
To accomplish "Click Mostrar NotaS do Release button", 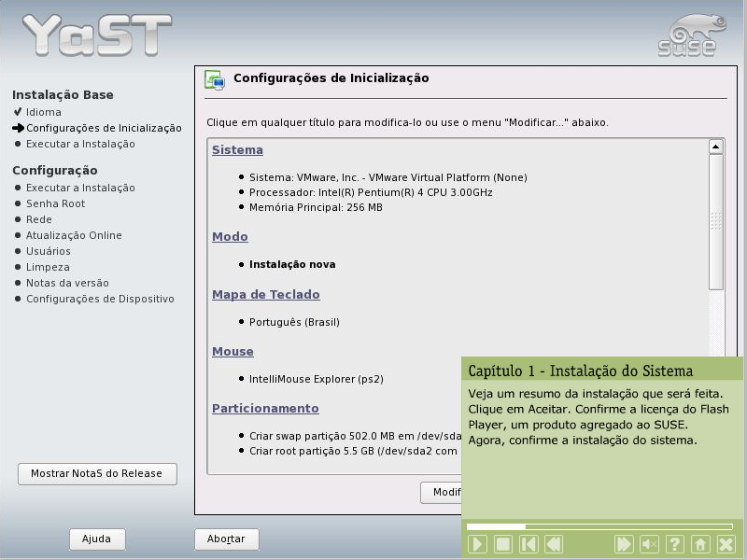I will click(97, 473).
